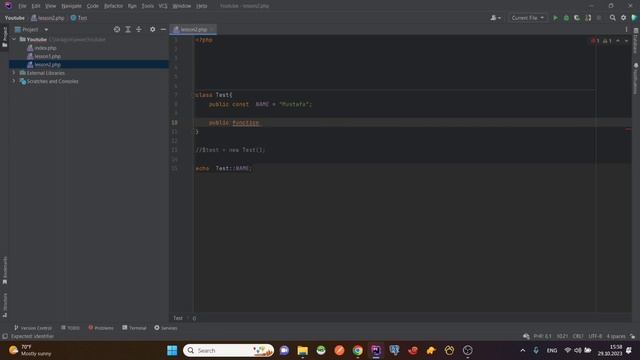The height and width of the screenshot is (360, 640).
Task: Open the Terminal tool window
Action: [134, 328]
